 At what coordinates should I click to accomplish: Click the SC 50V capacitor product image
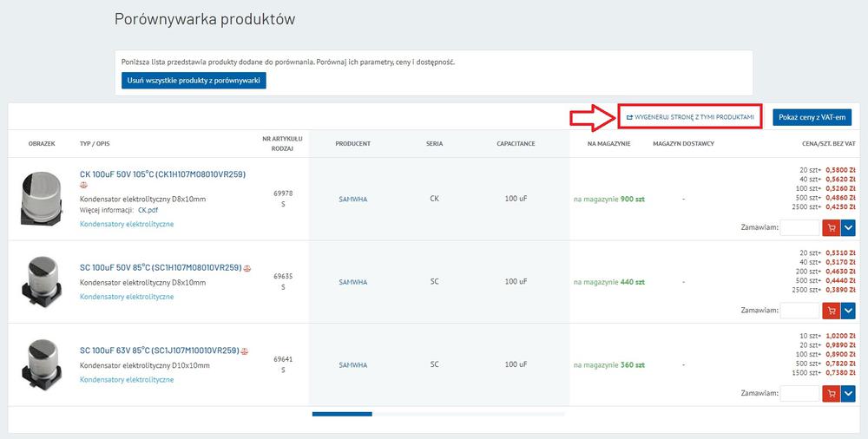click(42, 282)
